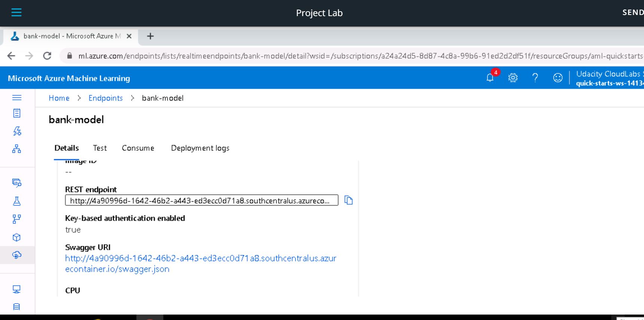Go back to the previous page

(x=11, y=56)
